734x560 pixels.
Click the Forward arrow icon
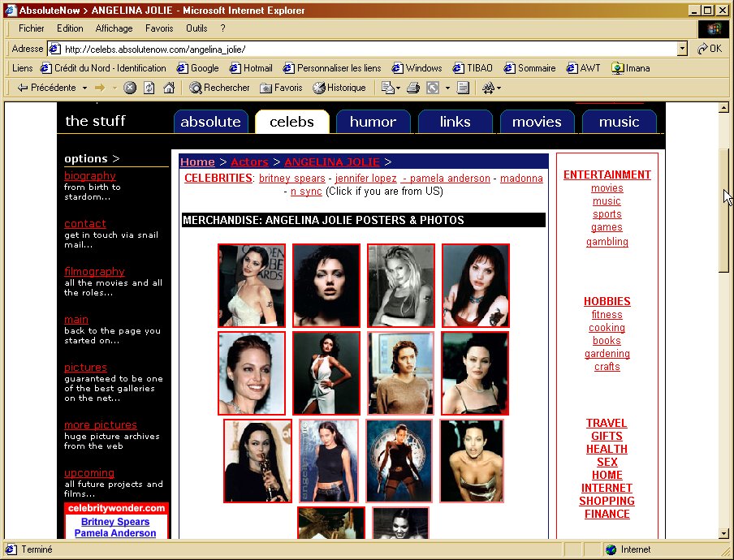tap(100, 88)
